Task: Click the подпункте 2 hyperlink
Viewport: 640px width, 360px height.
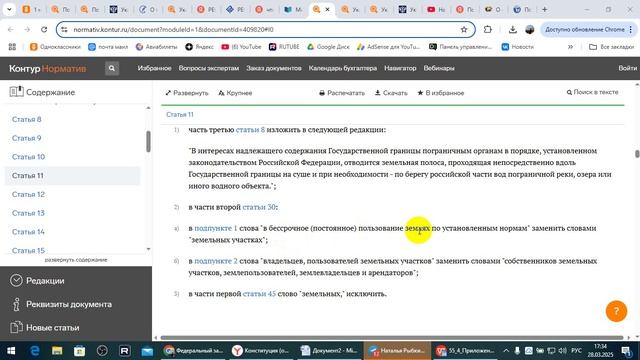Action: (x=216, y=261)
